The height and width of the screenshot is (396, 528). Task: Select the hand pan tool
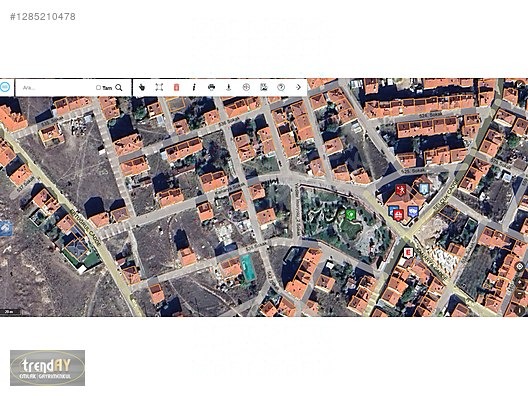(142, 88)
